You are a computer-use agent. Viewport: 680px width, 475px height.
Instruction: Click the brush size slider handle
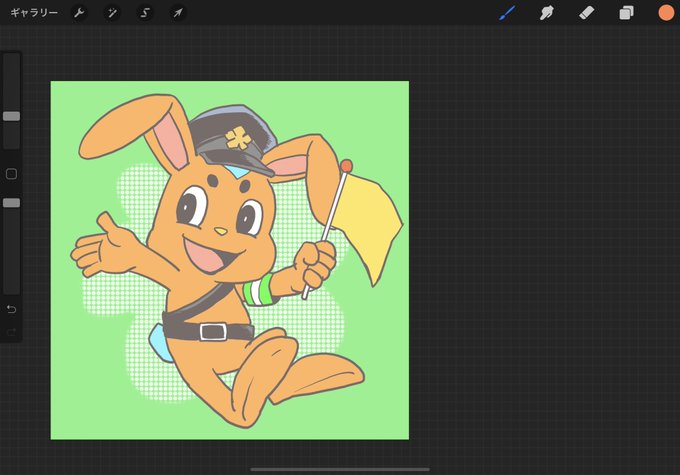[12, 116]
